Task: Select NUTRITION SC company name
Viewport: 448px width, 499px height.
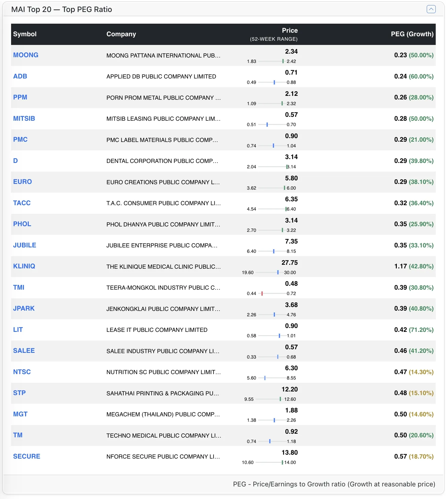Action: 164,372
